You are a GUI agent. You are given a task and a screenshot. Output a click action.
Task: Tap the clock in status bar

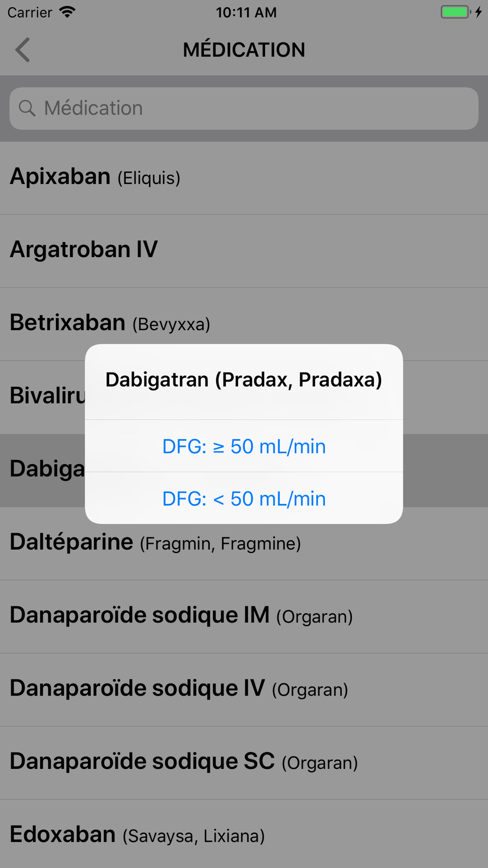pyautogui.click(x=246, y=12)
